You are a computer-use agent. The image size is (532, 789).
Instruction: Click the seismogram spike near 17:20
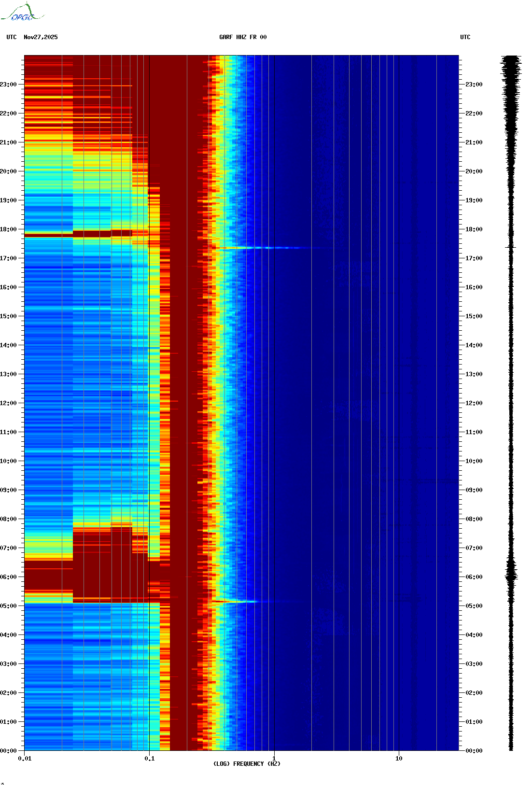pos(511,247)
